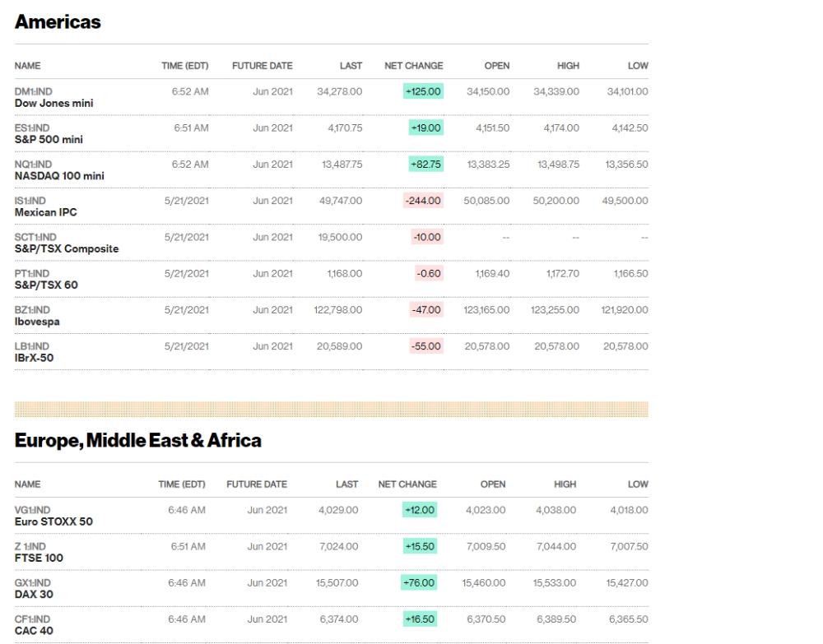Click the LB1:IND ticker

pyautogui.click(x=32, y=346)
